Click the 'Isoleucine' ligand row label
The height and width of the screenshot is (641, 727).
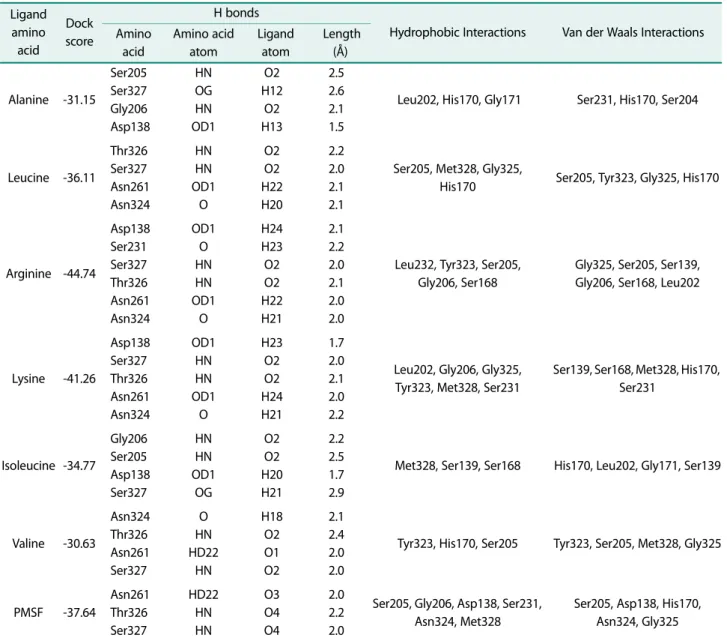28,465
